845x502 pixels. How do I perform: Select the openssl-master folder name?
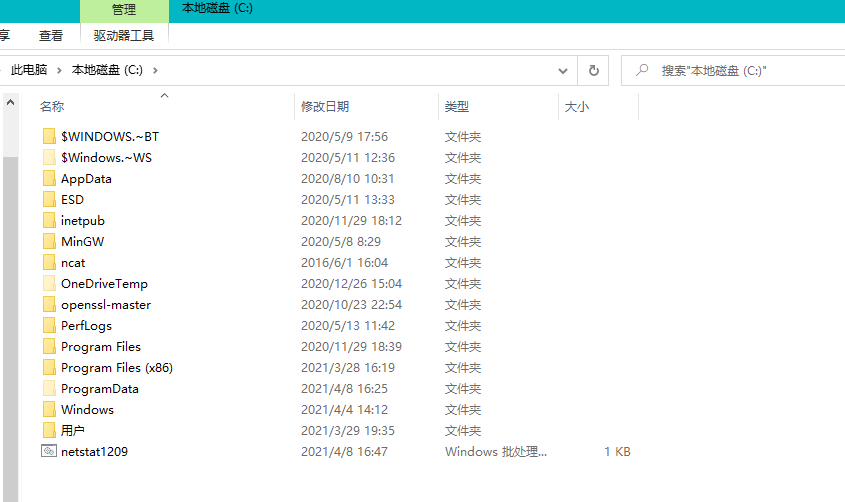click(106, 305)
